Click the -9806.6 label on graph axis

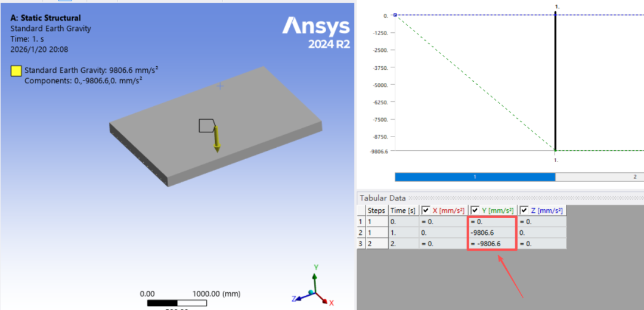pyautogui.click(x=379, y=151)
